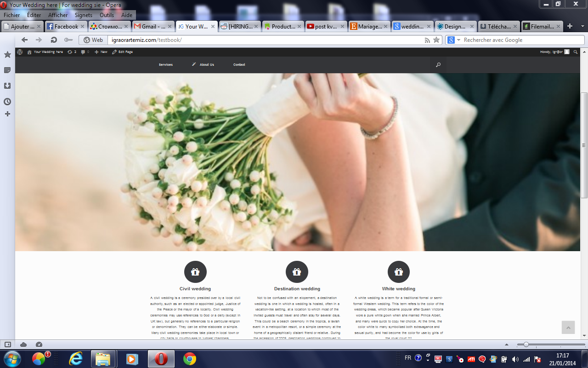This screenshot has width=588, height=368.
Task: Open the Opera notes panel
Action: (x=7, y=70)
